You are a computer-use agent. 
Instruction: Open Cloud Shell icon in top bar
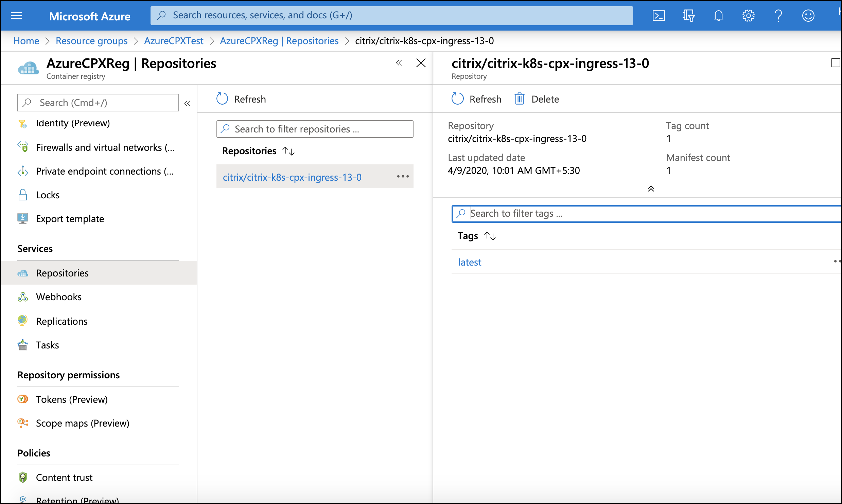click(659, 16)
